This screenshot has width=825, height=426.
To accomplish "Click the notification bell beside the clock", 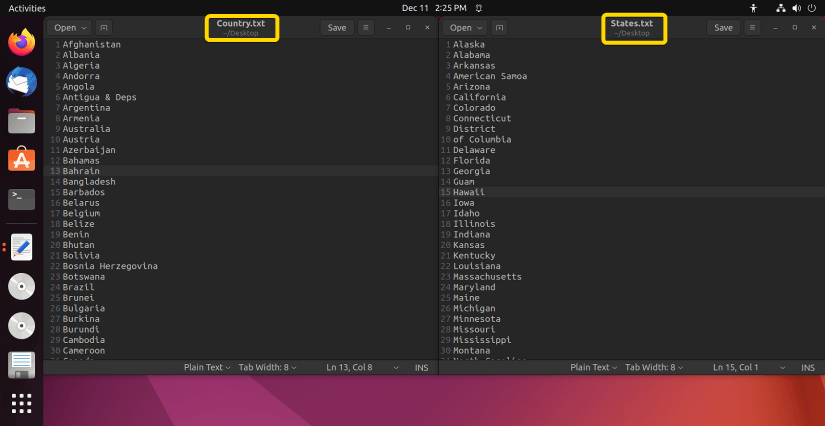I will pyautogui.click(x=479, y=8).
